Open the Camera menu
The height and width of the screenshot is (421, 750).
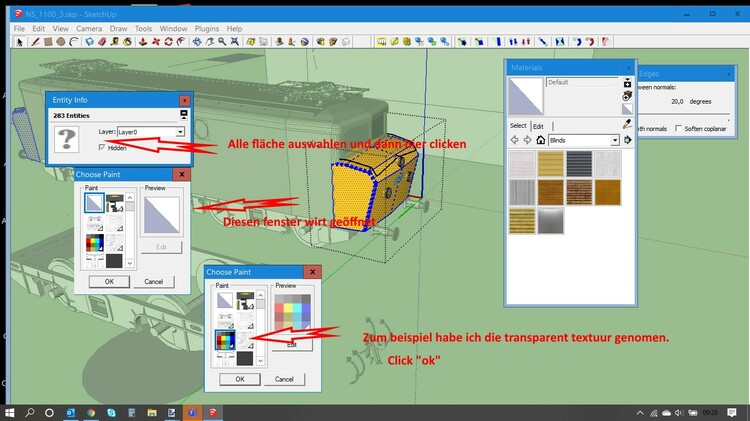click(89, 29)
